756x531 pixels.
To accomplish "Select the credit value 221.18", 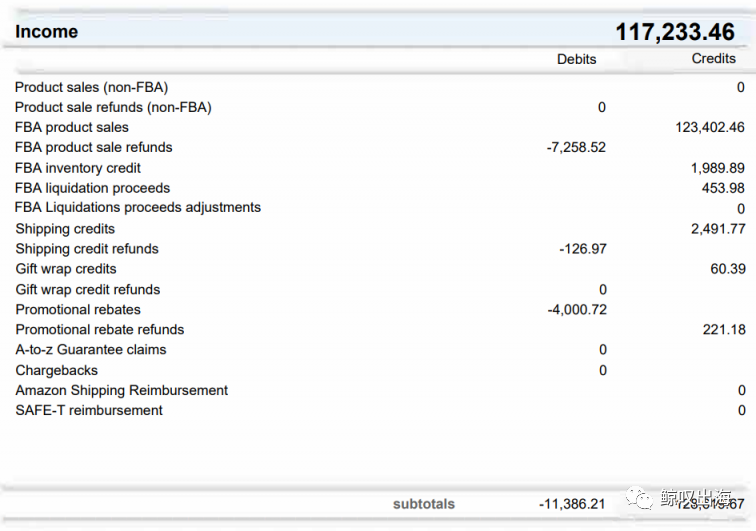I will coord(724,329).
